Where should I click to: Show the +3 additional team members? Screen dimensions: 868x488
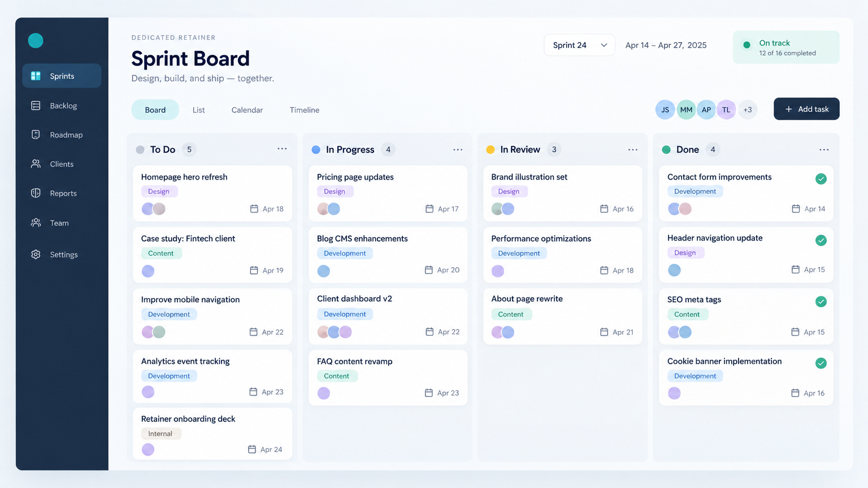coord(747,110)
